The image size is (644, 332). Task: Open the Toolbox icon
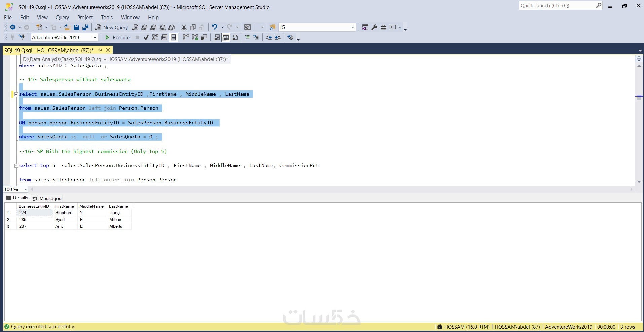383,27
